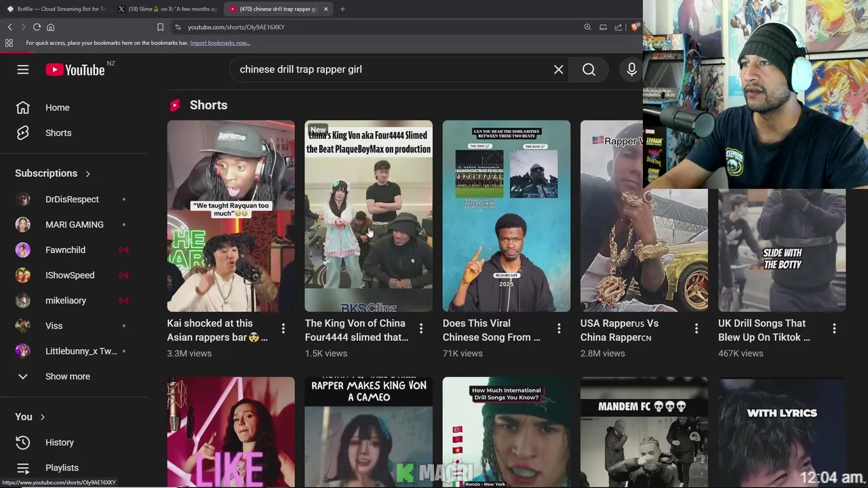
Task: Click the youtube.com address bar URL
Action: click(x=236, y=27)
